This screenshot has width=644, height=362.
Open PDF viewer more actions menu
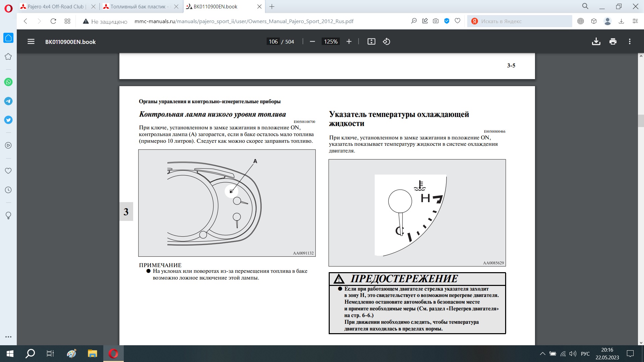tap(630, 42)
